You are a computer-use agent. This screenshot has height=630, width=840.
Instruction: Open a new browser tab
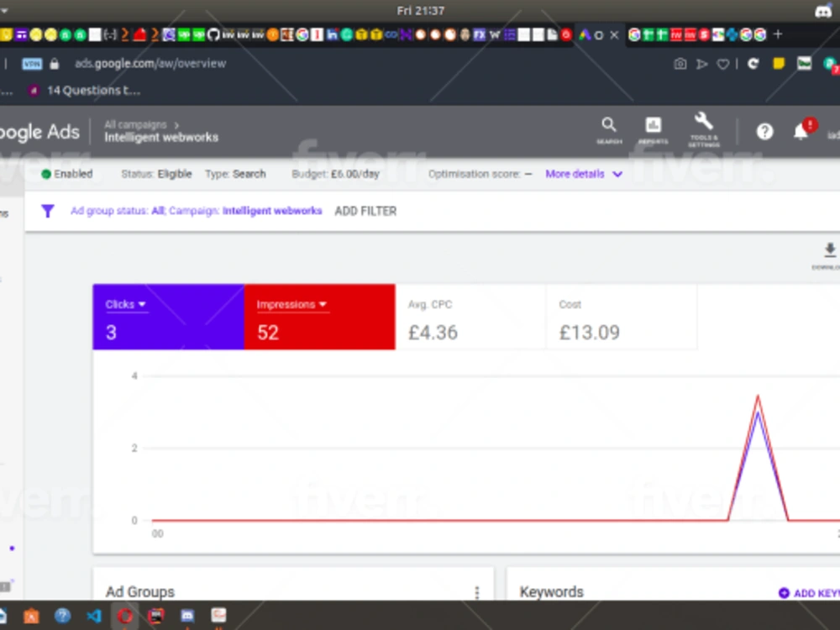tap(778, 34)
